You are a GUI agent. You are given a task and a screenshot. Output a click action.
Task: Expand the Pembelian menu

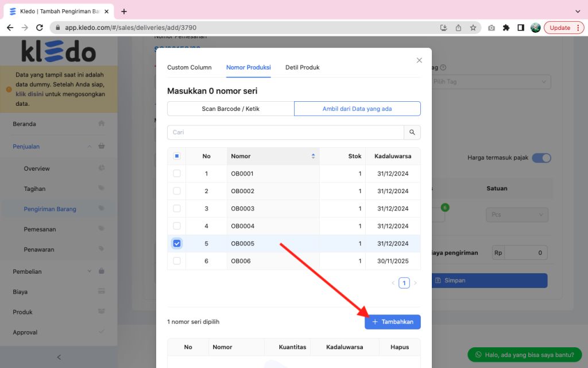(59, 271)
